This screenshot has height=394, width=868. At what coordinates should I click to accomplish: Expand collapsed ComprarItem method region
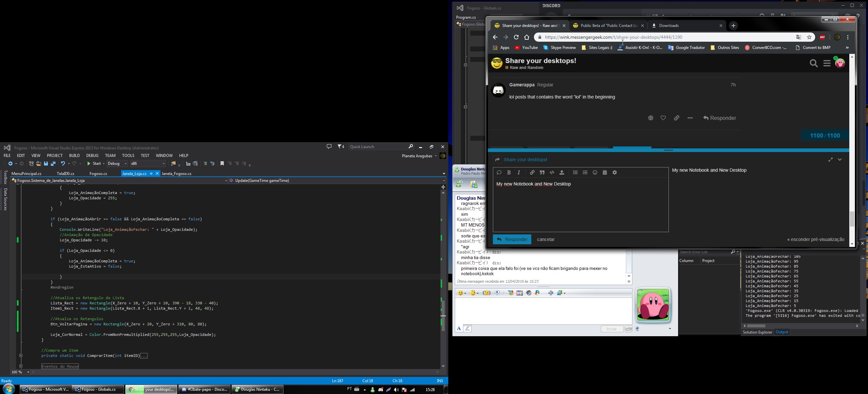[x=21, y=356]
